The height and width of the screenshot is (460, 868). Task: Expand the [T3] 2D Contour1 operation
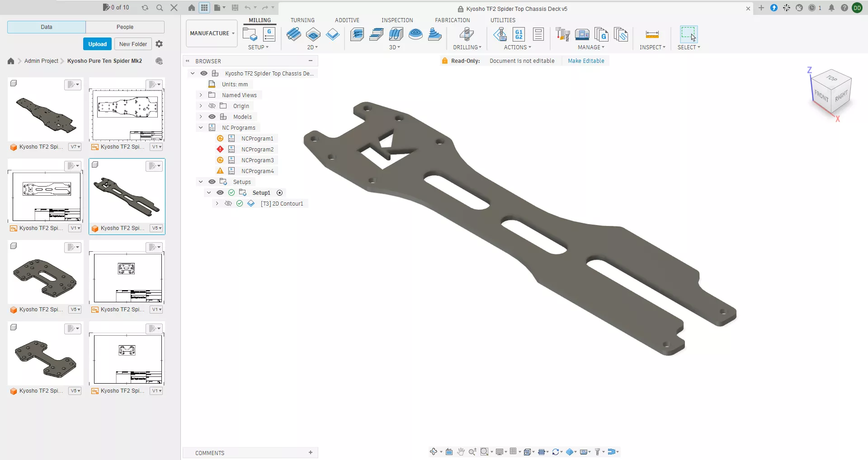point(217,203)
